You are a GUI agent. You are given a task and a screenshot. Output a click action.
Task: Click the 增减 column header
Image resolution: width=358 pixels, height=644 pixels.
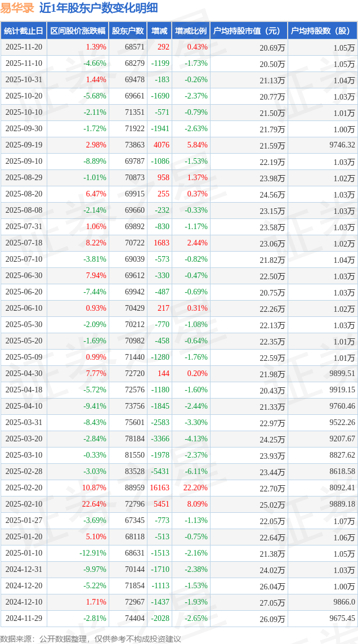click(x=160, y=31)
